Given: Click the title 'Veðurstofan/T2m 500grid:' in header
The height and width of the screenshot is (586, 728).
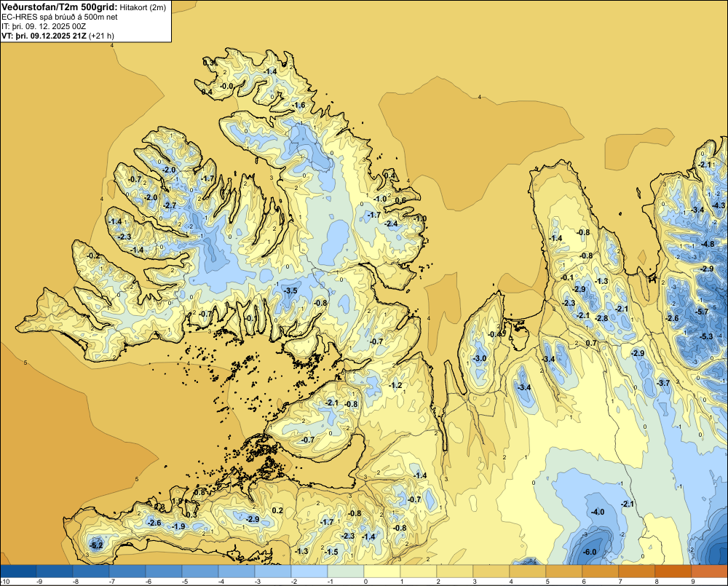Looking at the screenshot, I should tap(60, 7).
